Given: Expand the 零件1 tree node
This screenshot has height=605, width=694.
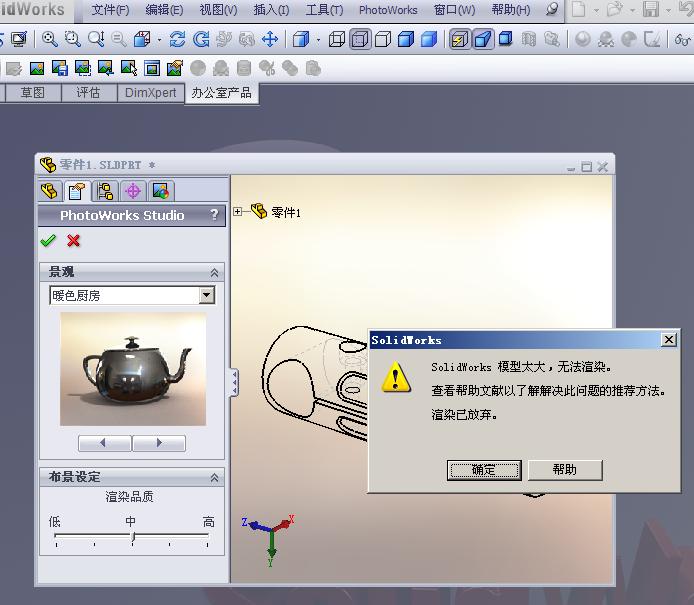Looking at the screenshot, I should click(x=238, y=212).
